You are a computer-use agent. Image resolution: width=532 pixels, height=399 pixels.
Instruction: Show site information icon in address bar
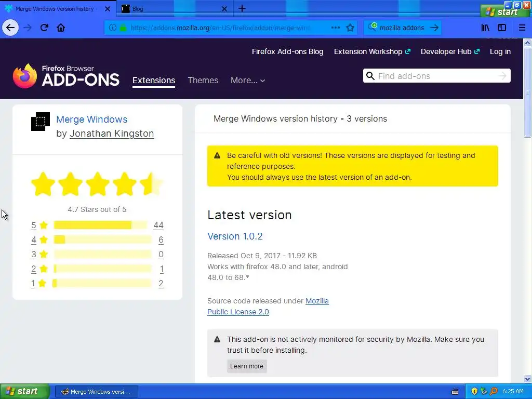click(113, 28)
